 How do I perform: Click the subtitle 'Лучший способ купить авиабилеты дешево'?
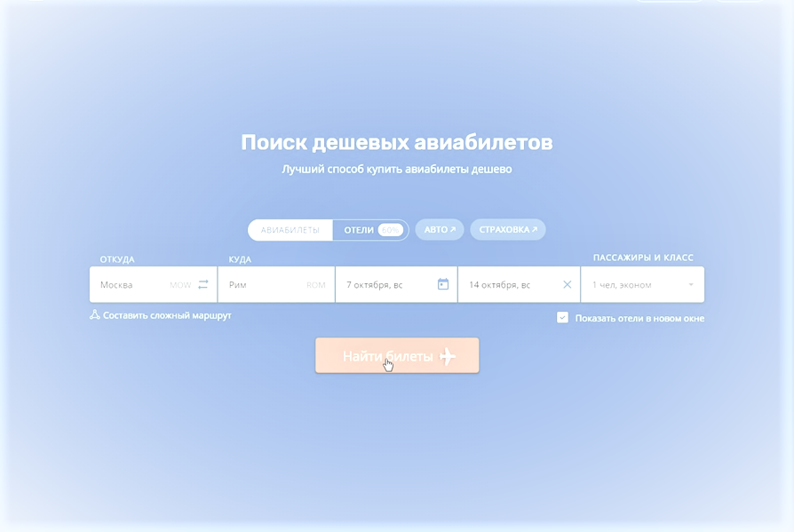[x=397, y=169]
